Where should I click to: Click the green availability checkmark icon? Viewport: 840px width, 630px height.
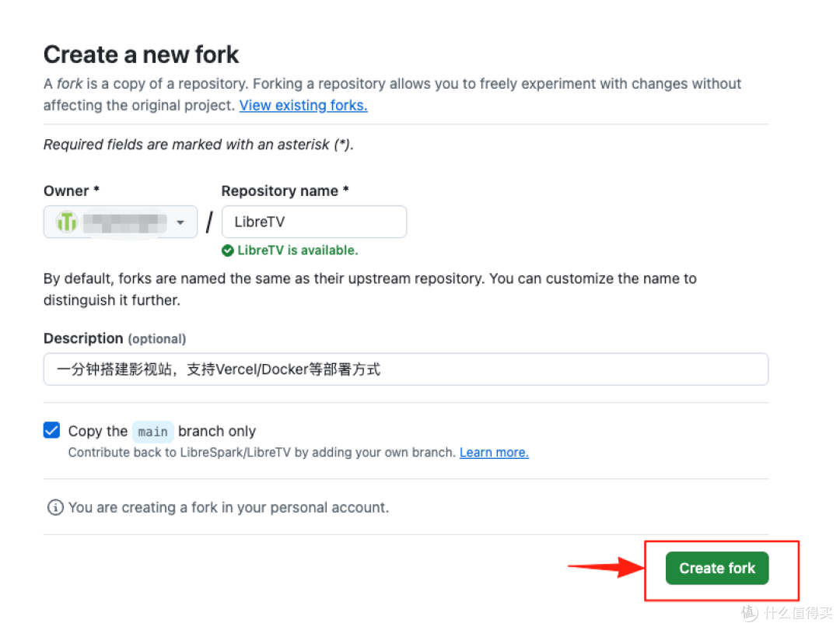228,250
